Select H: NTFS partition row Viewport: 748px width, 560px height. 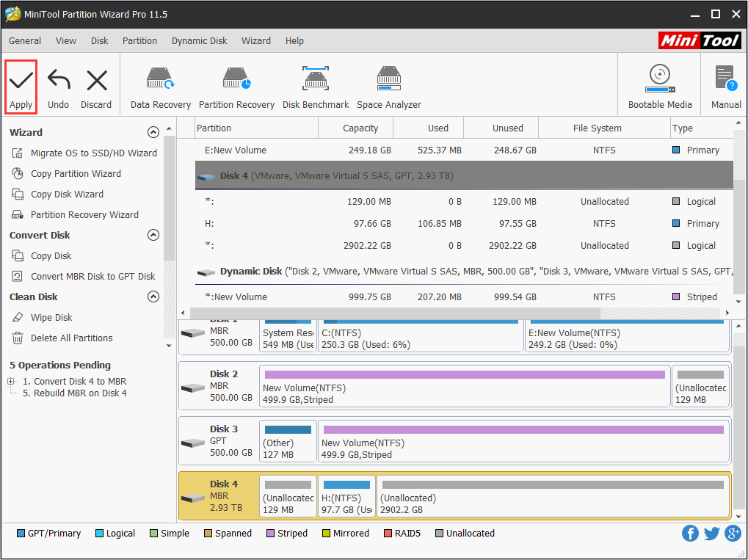(464, 223)
